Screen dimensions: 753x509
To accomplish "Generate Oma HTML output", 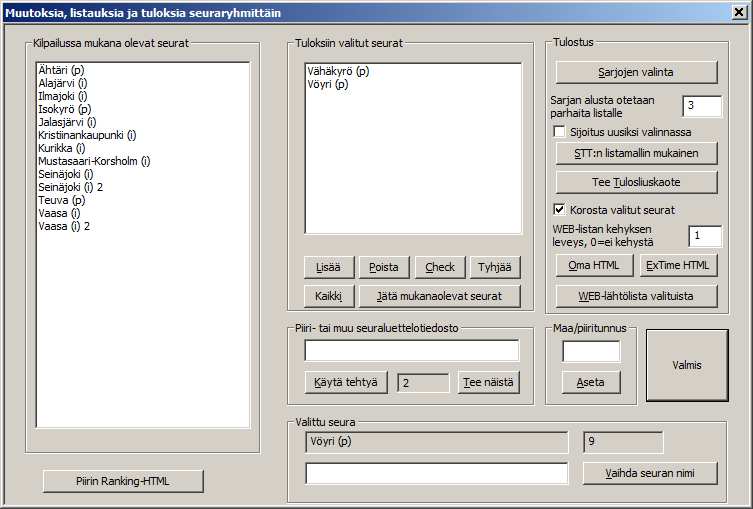I will [594, 266].
